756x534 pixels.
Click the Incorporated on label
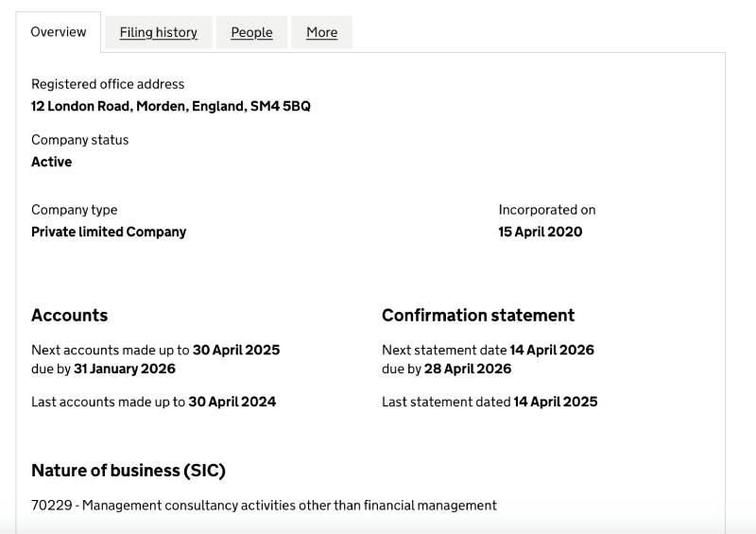[546, 210]
